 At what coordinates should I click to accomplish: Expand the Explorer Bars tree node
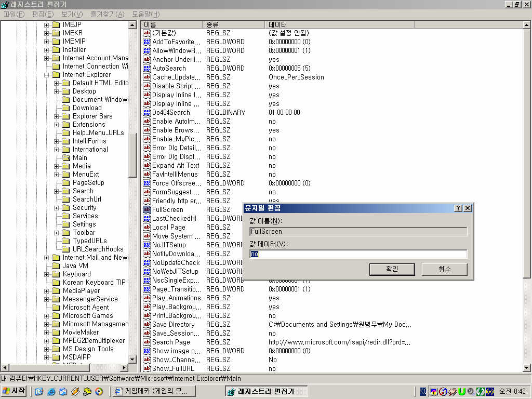pos(56,116)
